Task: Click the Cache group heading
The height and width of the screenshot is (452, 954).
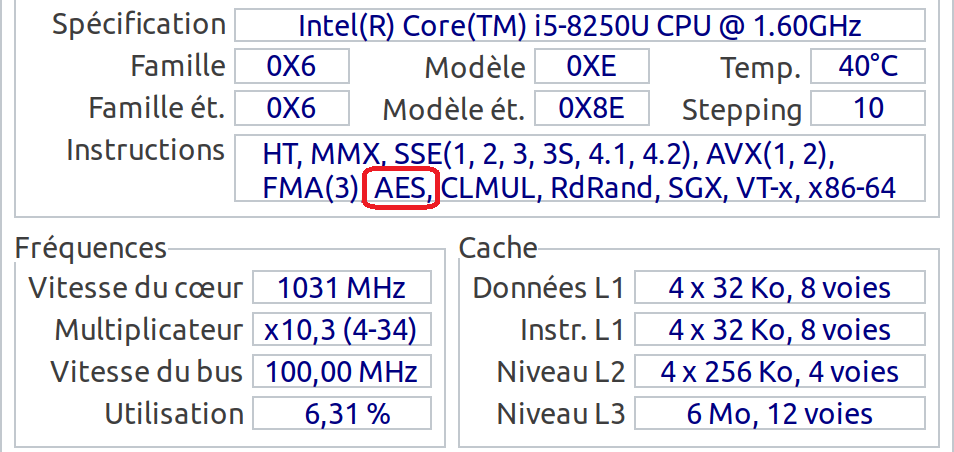Action: coord(498,248)
